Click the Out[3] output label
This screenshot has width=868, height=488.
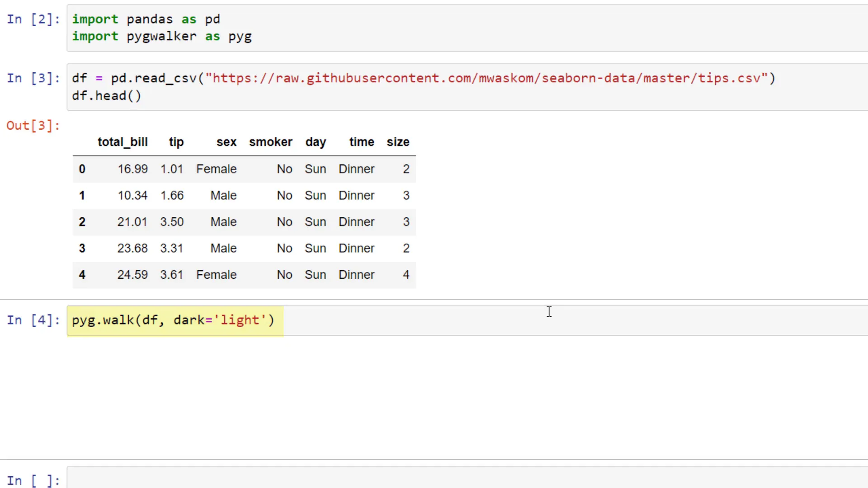(33, 126)
